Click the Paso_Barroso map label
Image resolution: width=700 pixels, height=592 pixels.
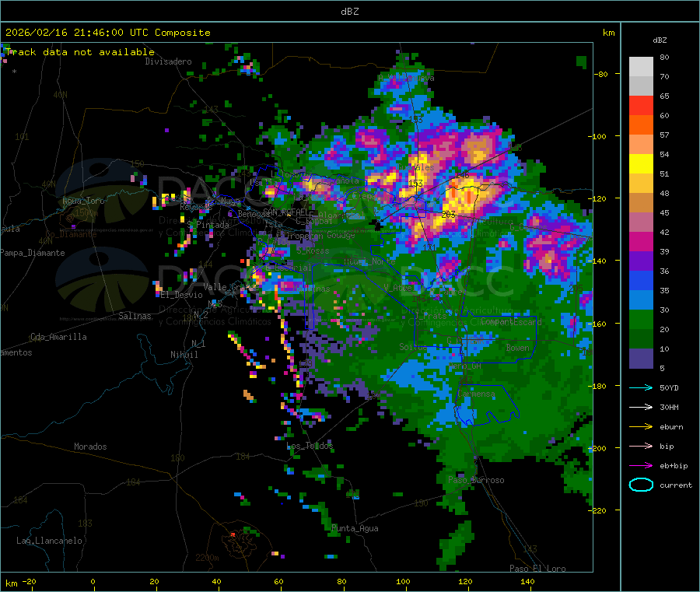pyautogui.click(x=476, y=480)
